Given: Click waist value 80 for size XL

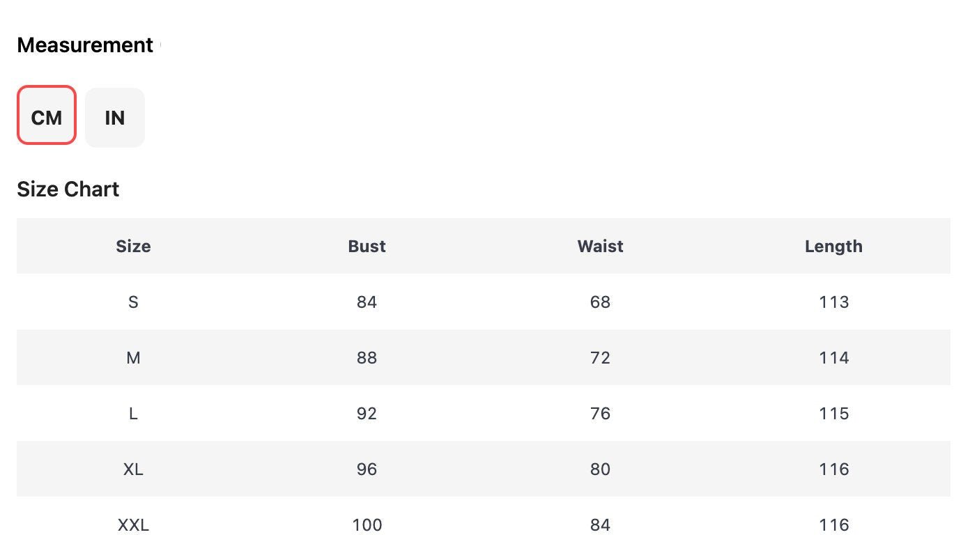Looking at the screenshot, I should tap(600, 469).
